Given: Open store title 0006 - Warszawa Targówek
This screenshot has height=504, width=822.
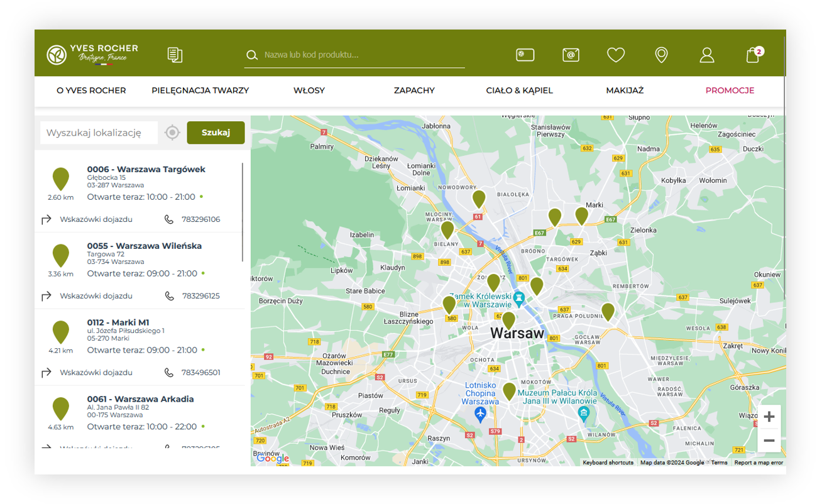Looking at the screenshot, I should (146, 170).
